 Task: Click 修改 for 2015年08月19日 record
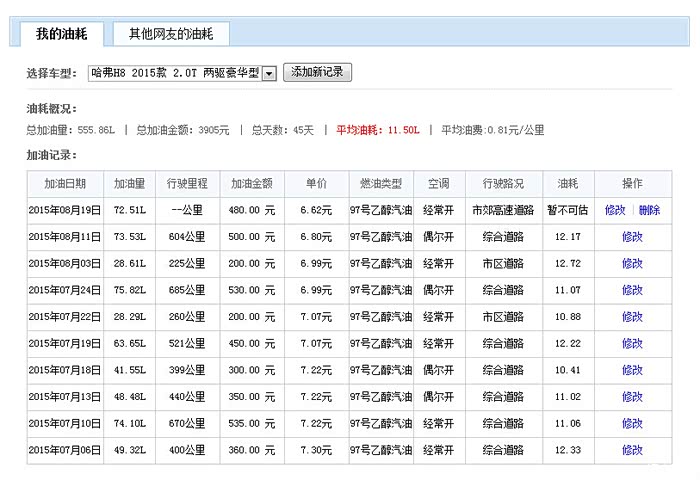pyautogui.click(x=615, y=210)
